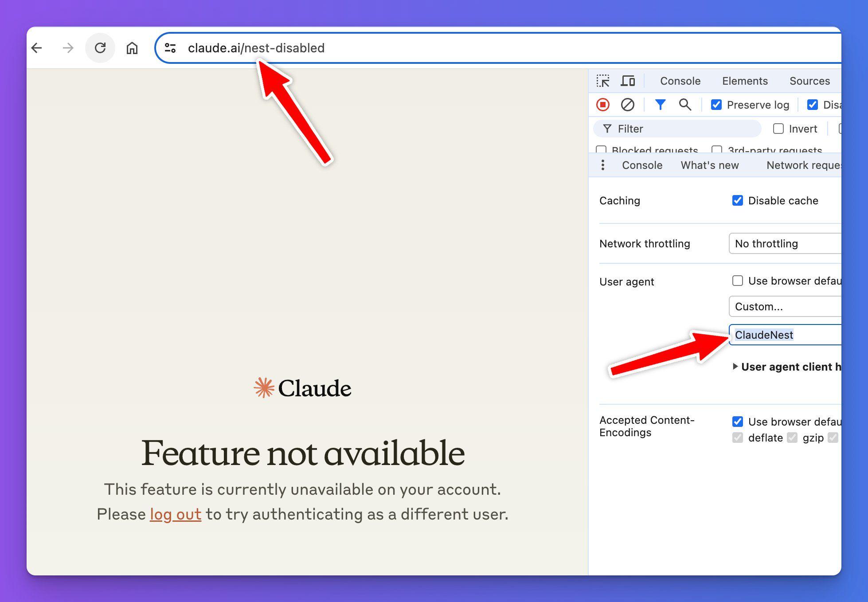Uncheck the Preserve log checkbox
Screen dimensions: 868x602
tap(716, 105)
